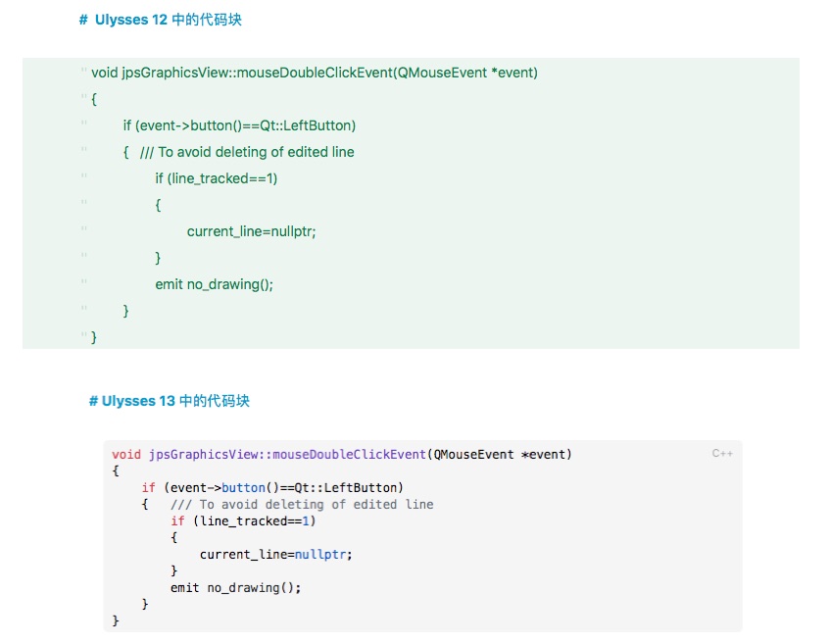Click "if (line_tracked==1)" in the green block
This screenshot has height=644, width=829.
[x=217, y=178]
